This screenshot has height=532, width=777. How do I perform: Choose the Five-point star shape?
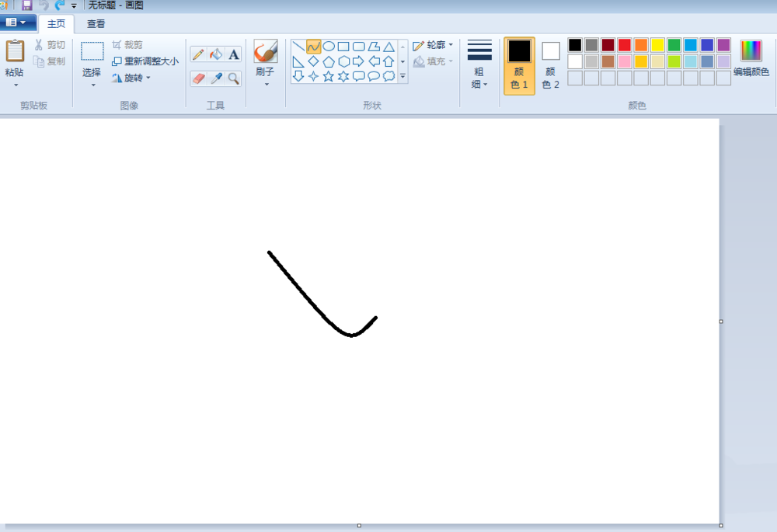point(329,76)
